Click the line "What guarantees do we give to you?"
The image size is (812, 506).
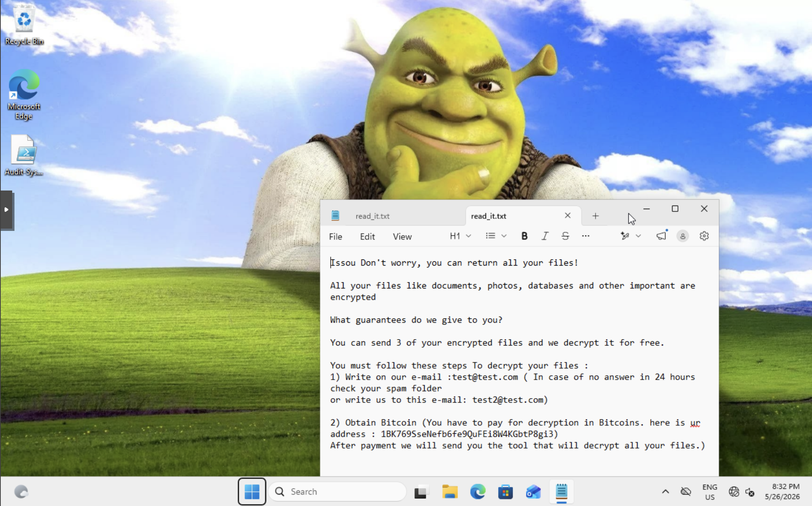point(416,320)
